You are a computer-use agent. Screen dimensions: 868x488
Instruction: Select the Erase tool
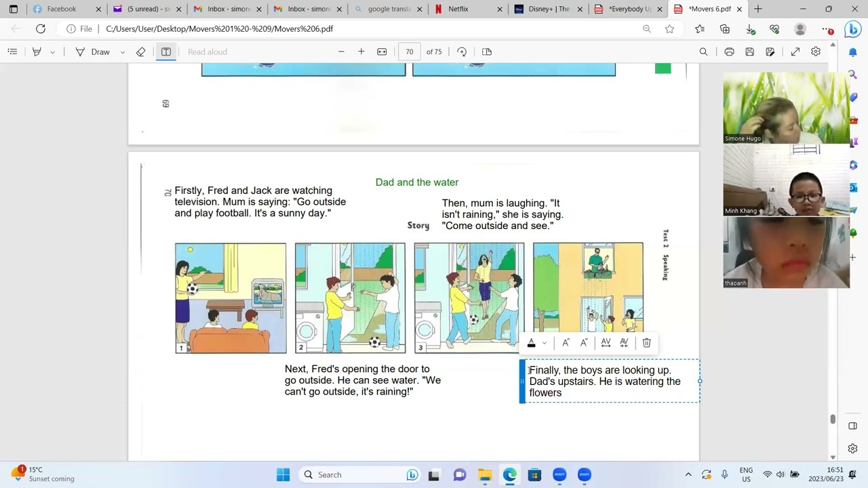[x=140, y=52]
